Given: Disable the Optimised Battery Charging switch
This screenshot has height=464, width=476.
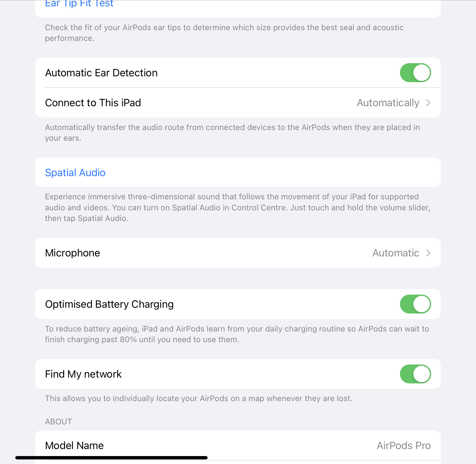Looking at the screenshot, I should click(x=415, y=304).
